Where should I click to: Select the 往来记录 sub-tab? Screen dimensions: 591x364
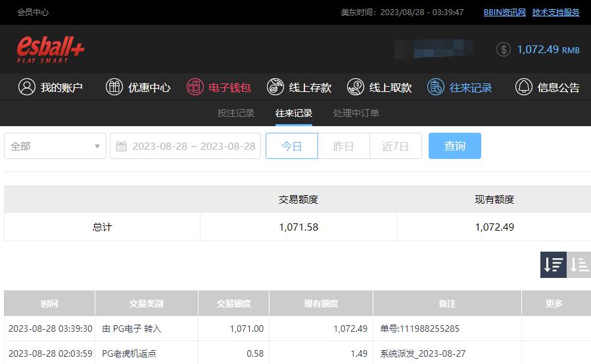click(x=294, y=113)
